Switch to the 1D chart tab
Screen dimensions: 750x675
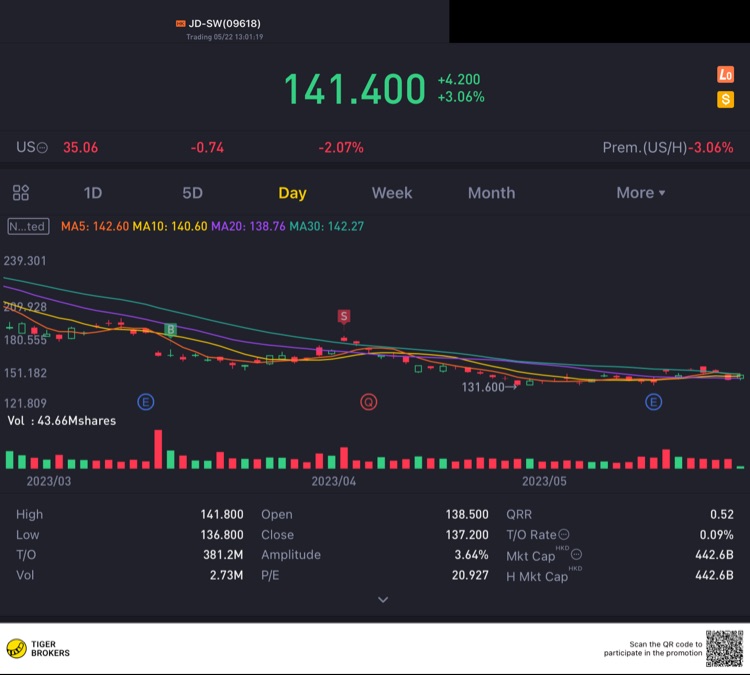pyautogui.click(x=93, y=193)
